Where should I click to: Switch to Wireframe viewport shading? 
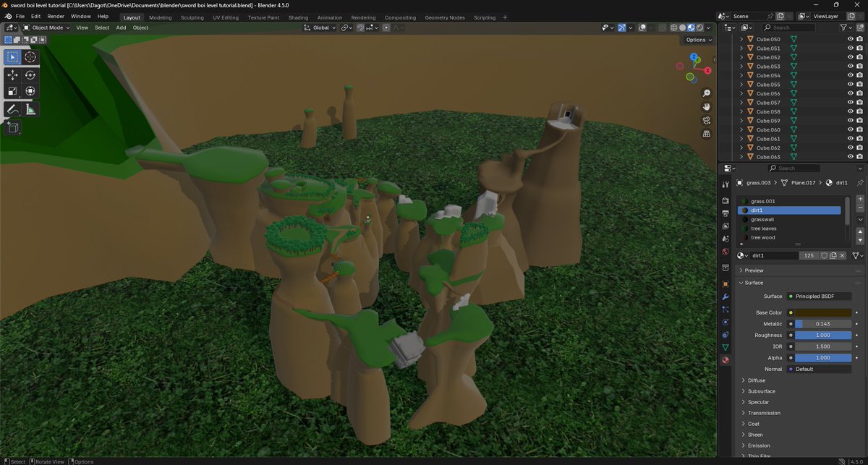pos(673,27)
